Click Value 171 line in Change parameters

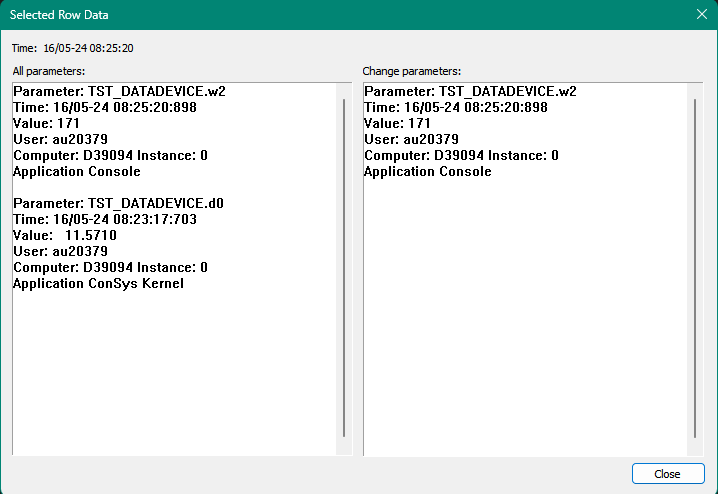(397, 123)
